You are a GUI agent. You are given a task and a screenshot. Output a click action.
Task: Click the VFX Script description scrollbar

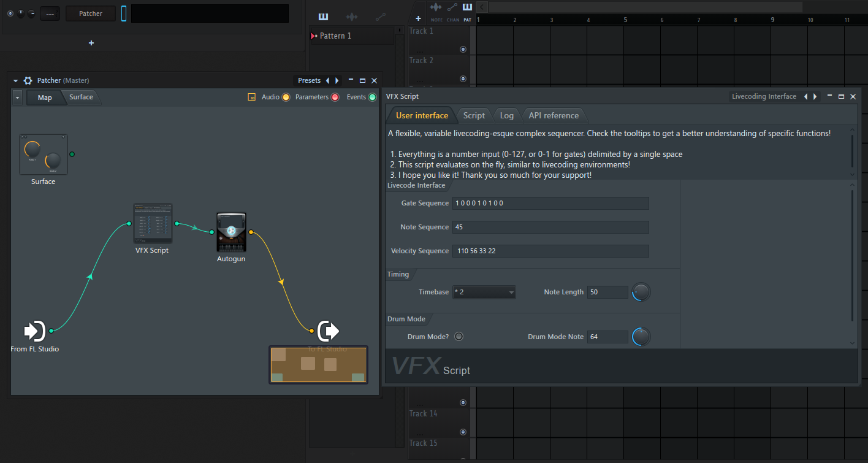point(853,151)
